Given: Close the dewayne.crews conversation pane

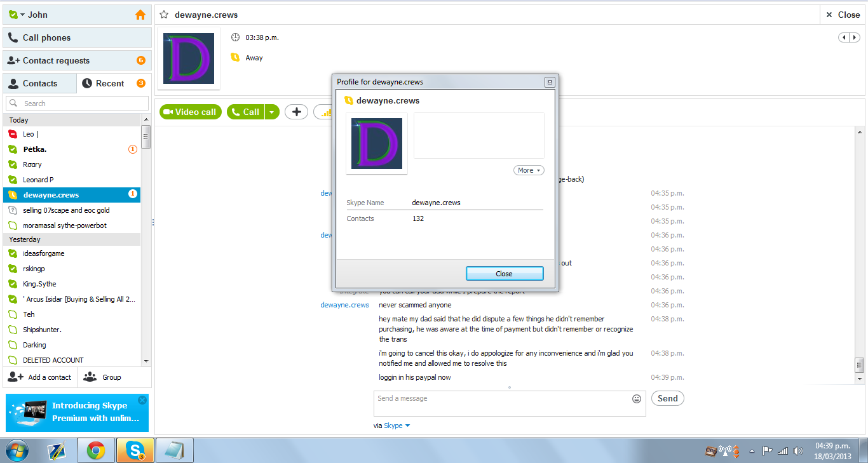Looking at the screenshot, I should 843,15.
